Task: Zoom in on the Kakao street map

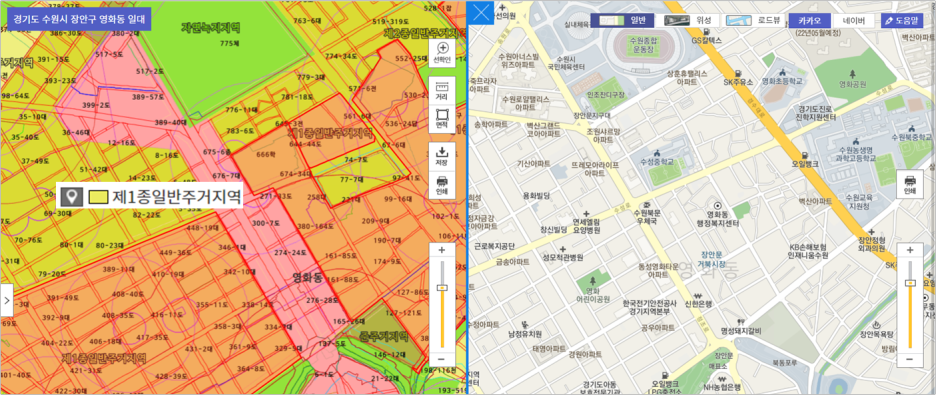Action: point(910,250)
